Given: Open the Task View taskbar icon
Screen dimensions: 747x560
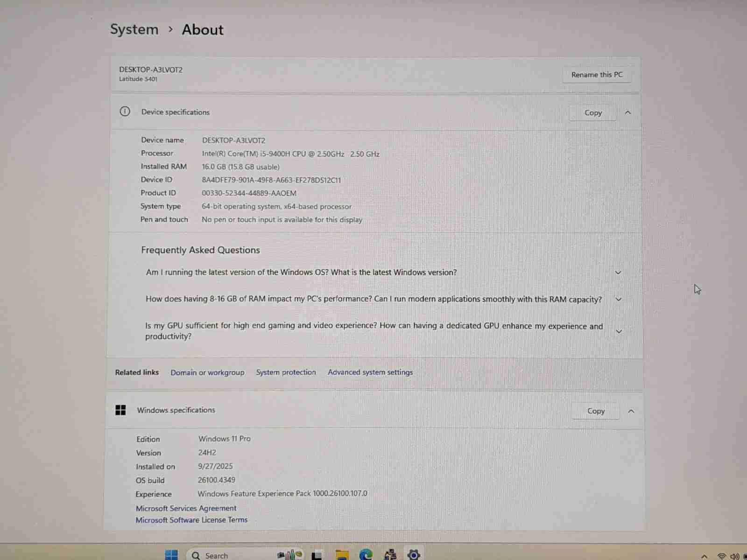Looking at the screenshot, I should (x=317, y=555).
